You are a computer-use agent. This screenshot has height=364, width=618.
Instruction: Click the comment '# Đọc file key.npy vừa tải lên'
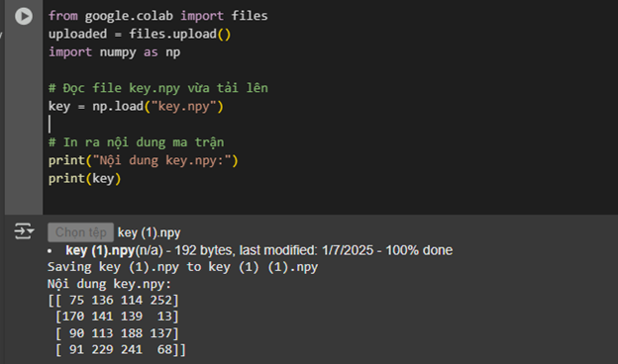158,88
